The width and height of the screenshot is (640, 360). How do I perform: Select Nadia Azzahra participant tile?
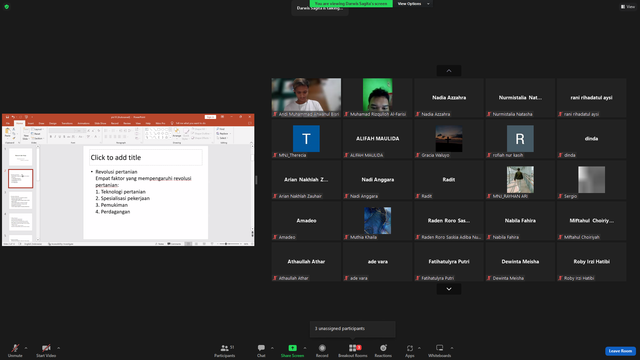pos(449,98)
